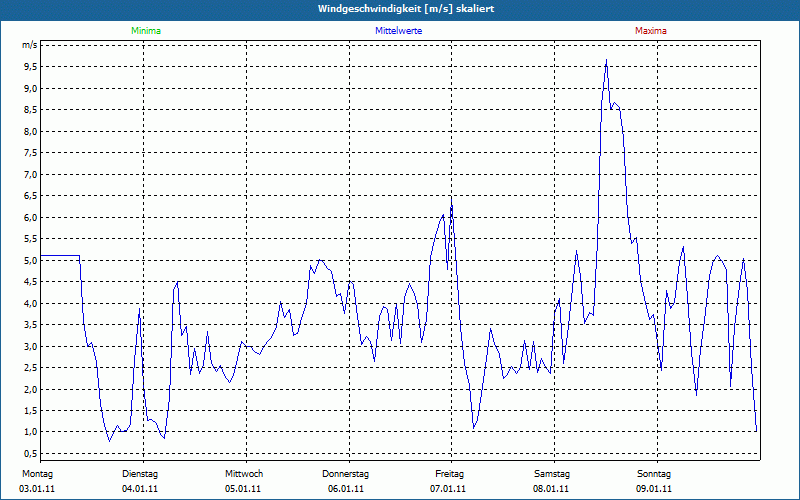
Task: Click the 9,0 y-axis value
Action: click(30, 88)
